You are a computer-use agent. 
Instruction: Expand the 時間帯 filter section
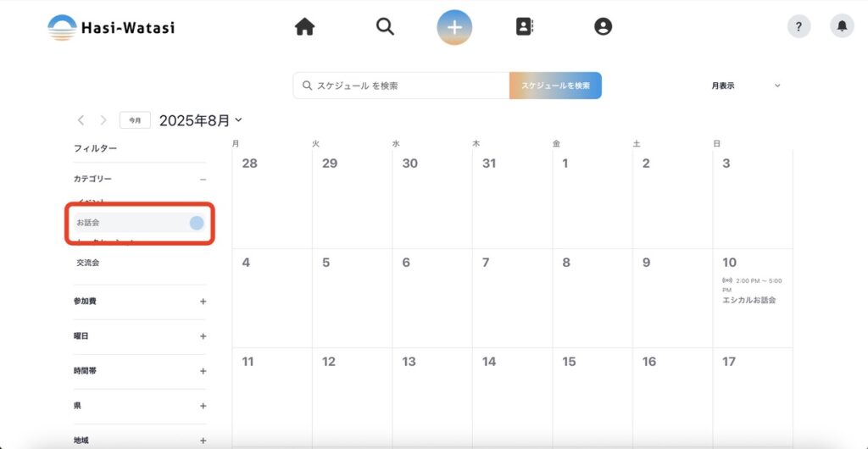[x=203, y=371]
